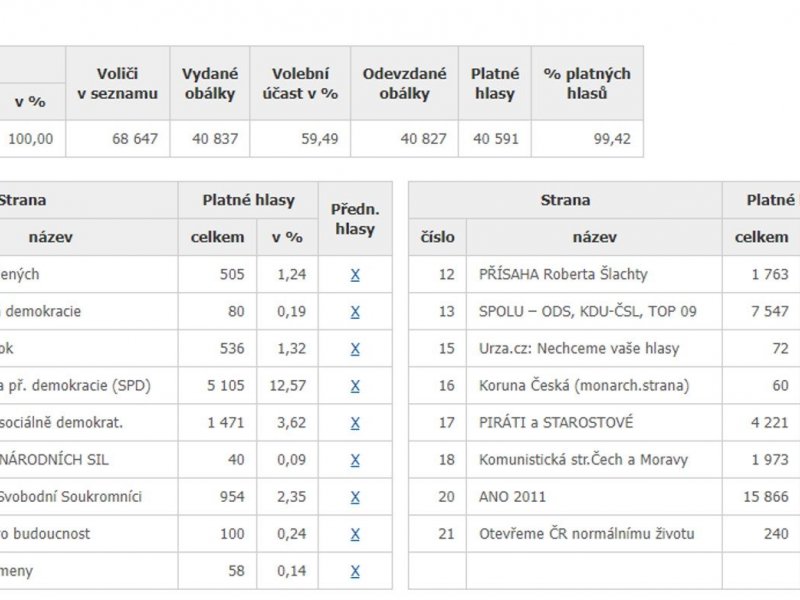Select the 15 866 votes cell for ANO
This screenshot has width=800, height=600.
click(761, 497)
